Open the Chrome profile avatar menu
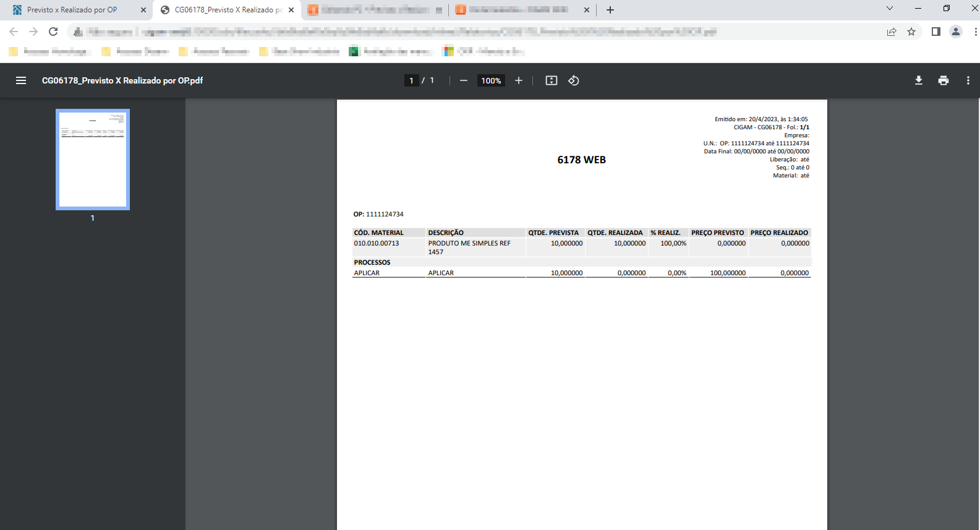 [956, 32]
